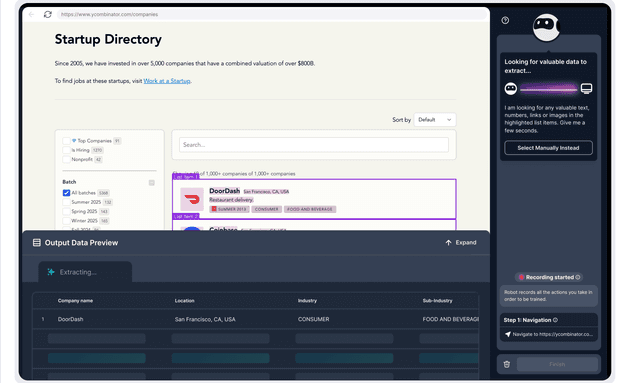Toggle the Nonprofit checkbox
This screenshot has width=640, height=383.
pos(66,160)
